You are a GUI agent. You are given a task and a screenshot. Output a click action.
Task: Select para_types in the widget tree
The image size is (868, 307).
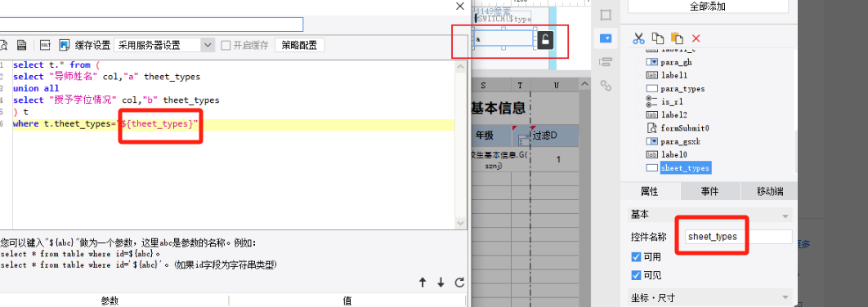pyautogui.click(x=682, y=88)
